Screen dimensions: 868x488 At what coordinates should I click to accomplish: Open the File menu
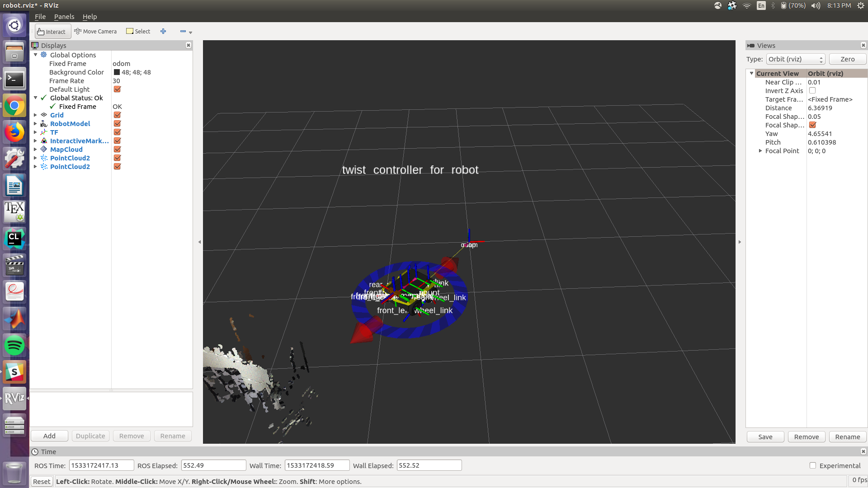pyautogui.click(x=40, y=17)
